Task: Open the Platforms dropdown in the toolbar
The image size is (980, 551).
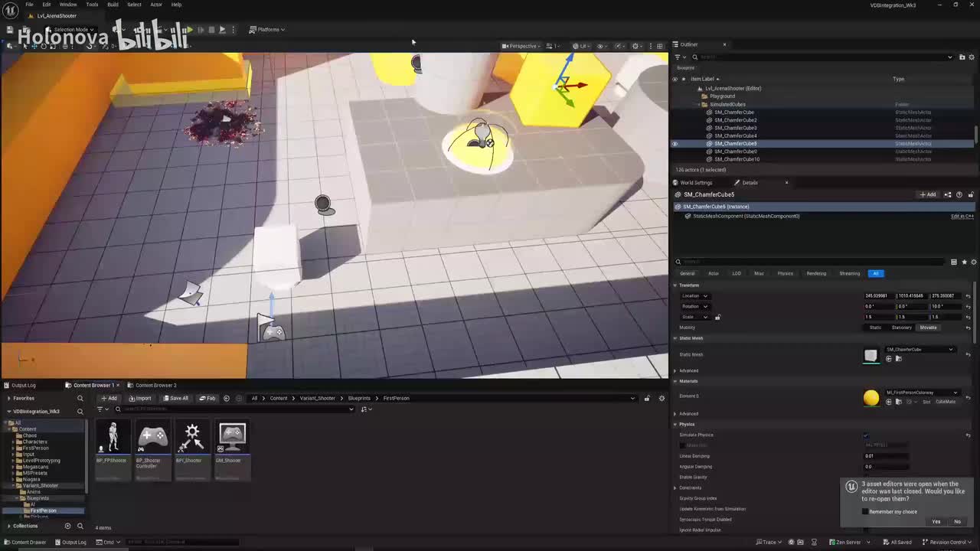Action: click(268, 30)
